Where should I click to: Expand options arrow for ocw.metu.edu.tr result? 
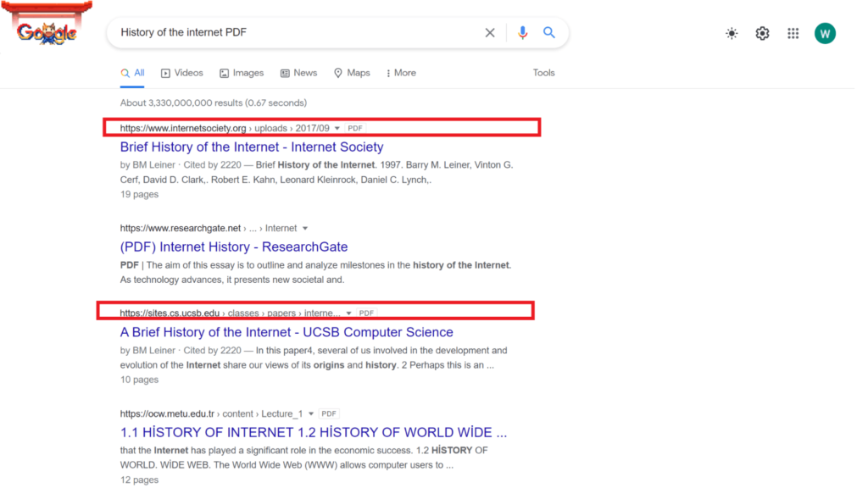[x=311, y=413]
